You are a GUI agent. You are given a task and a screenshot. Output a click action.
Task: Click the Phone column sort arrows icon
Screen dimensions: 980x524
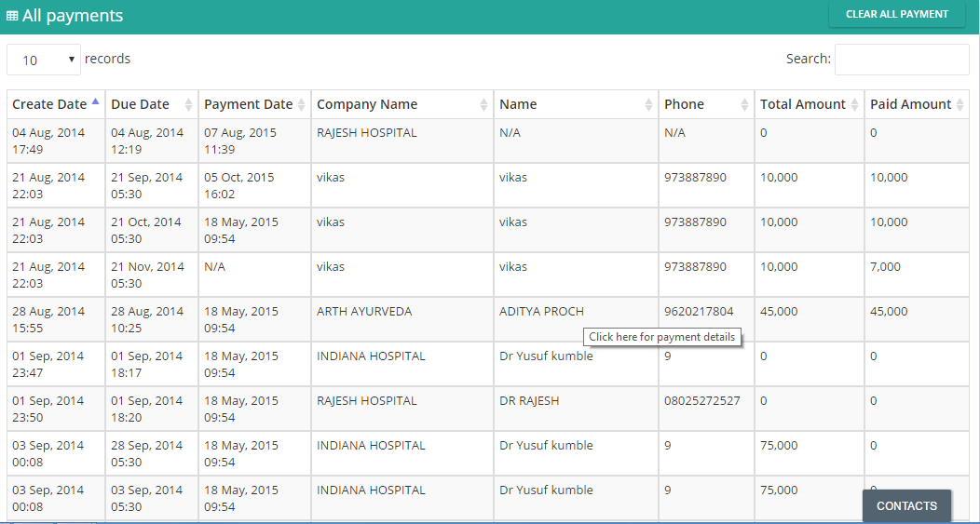[744, 105]
